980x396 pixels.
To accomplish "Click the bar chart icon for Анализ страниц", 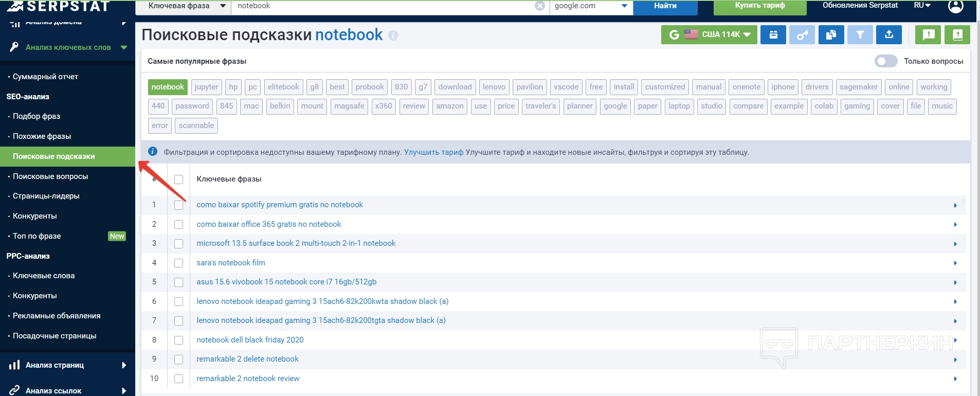I will pos(14,365).
